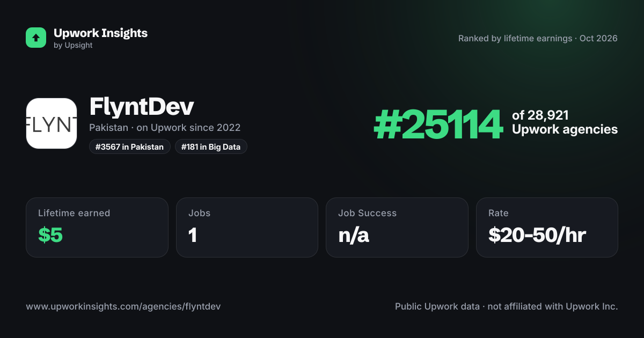Open the '#3567 in Pakistan' badge
The width and height of the screenshot is (644, 338).
click(x=130, y=146)
